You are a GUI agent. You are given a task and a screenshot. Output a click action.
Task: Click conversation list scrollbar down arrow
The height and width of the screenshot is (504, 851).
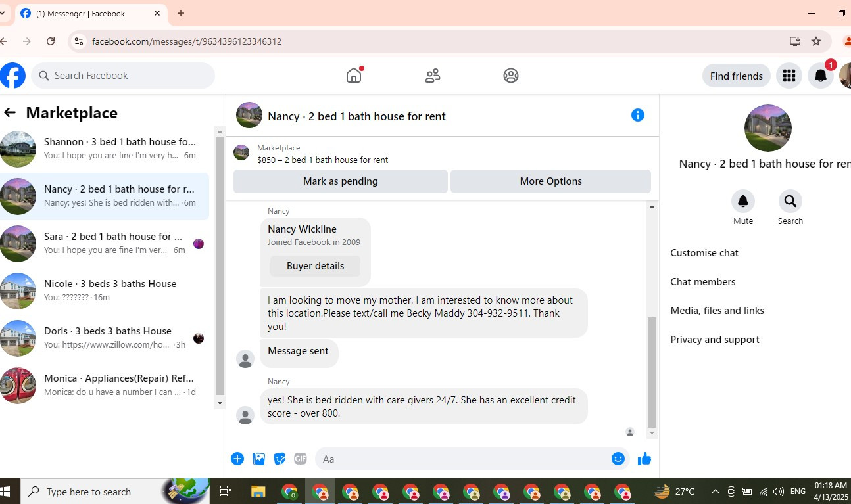point(220,403)
